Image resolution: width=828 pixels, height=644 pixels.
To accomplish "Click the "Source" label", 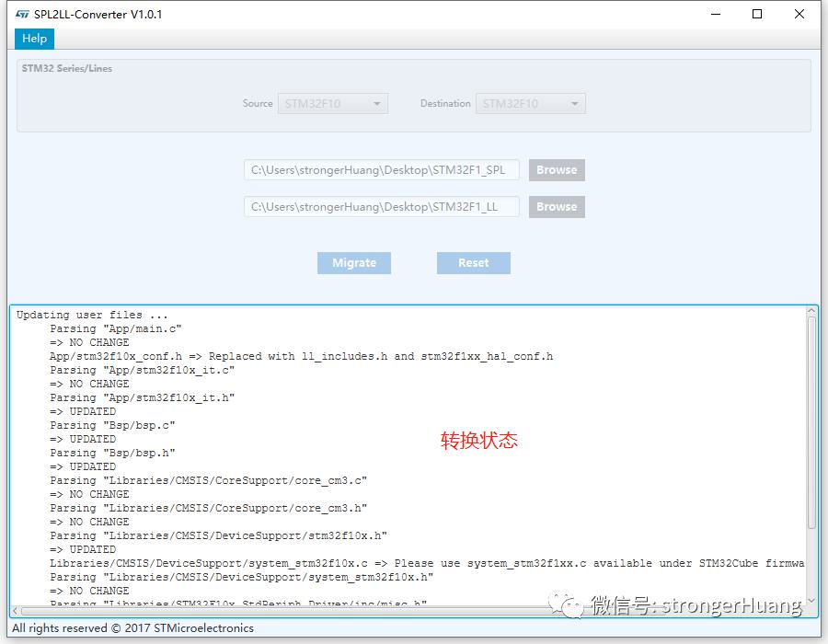I will (x=258, y=103).
